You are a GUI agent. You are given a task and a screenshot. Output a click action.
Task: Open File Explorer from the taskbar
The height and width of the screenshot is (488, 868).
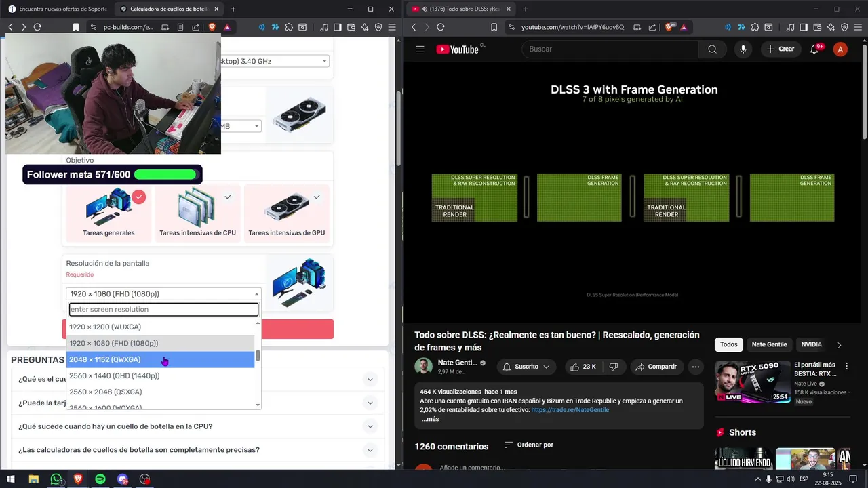pyautogui.click(x=33, y=479)
